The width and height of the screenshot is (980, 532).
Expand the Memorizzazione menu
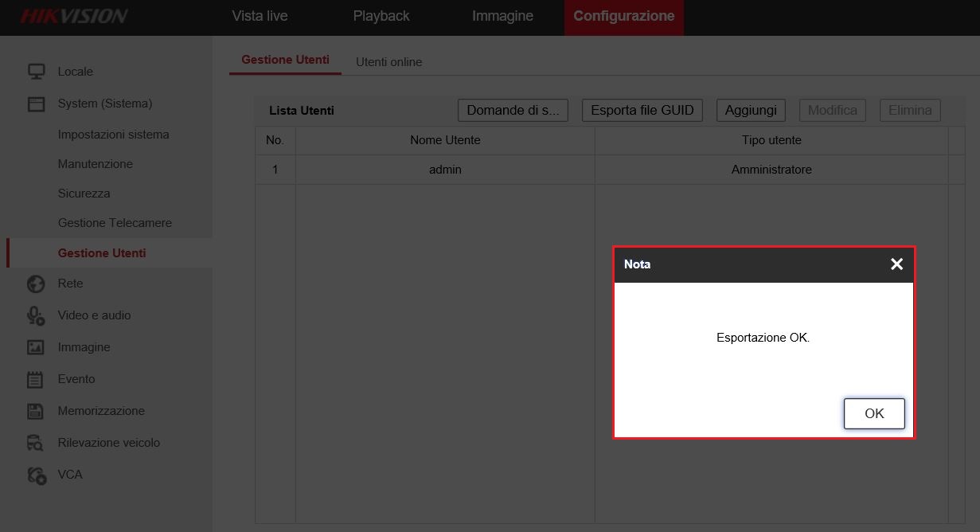point(101,411)
